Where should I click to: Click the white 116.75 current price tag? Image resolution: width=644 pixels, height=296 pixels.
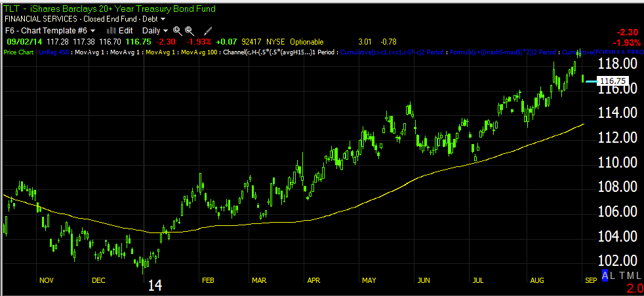[613, 81]
